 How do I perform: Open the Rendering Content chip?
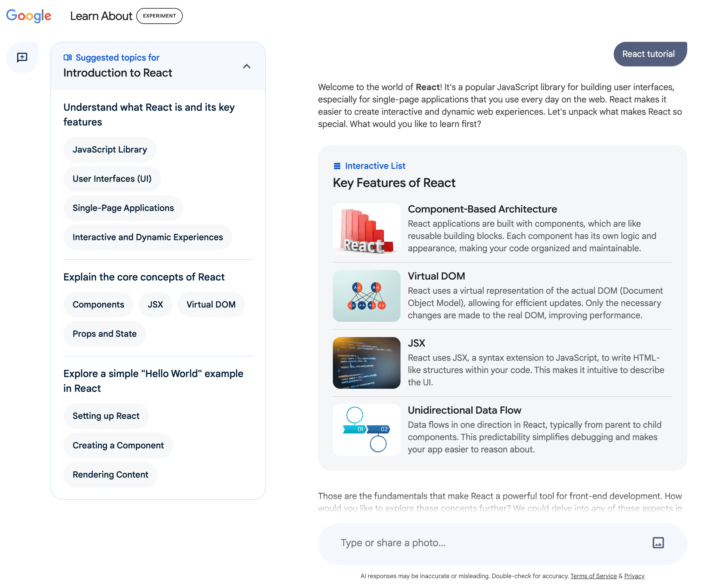pos(110,474)
